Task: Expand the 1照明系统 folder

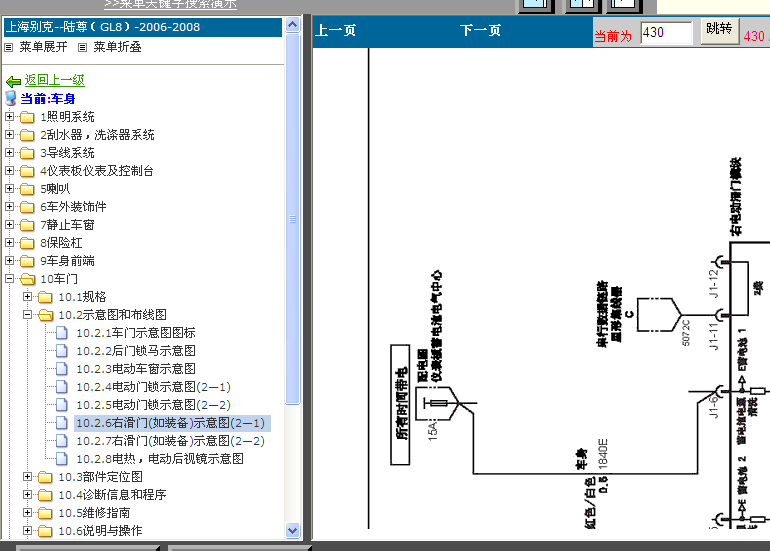Action: [x=9, y=117]
